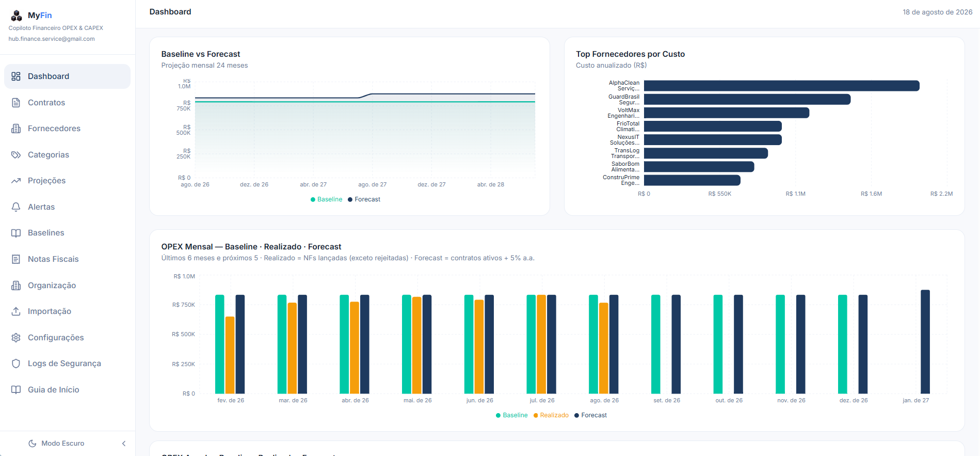
Task: Click the Baselines book icon
Action: click(16, 233)
